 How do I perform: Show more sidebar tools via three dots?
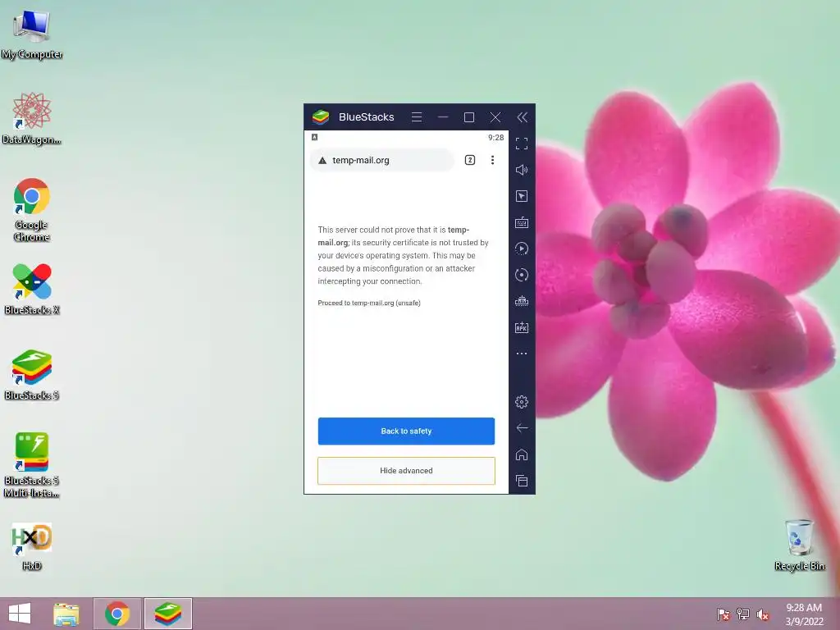coord(521,354)
